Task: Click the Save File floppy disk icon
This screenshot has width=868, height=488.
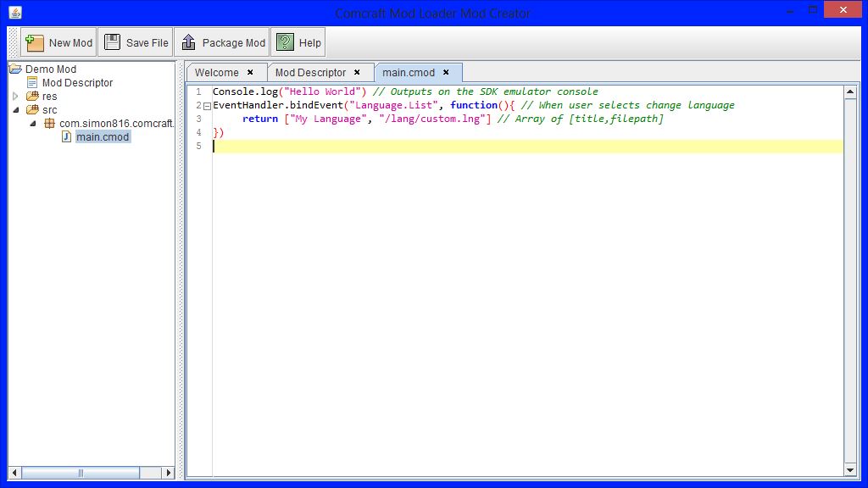Action: [111, 41]
